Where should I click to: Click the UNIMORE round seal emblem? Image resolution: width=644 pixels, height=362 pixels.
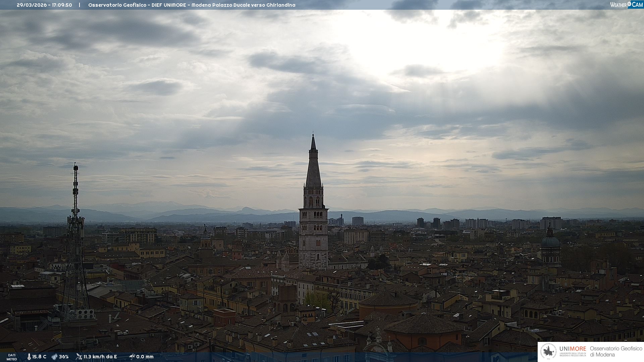pos(548,352)
